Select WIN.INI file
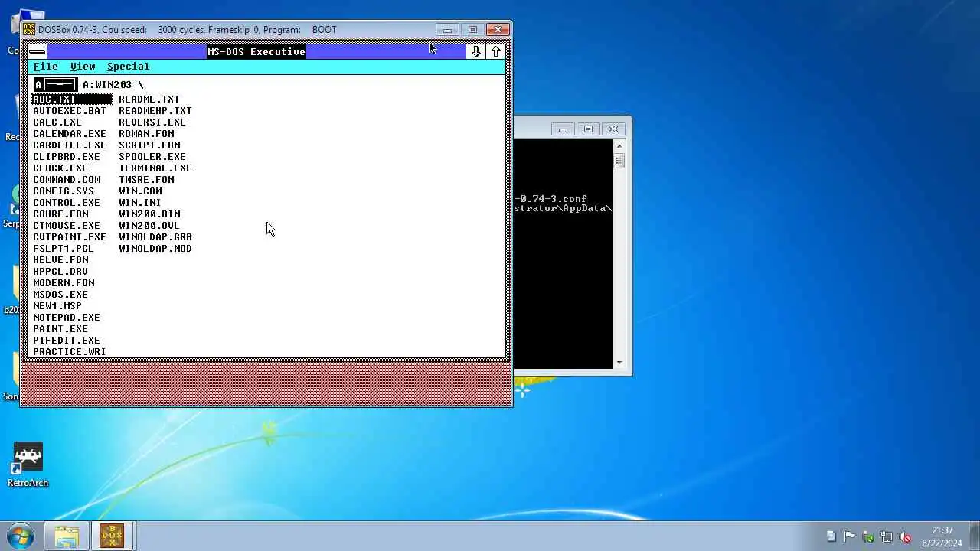Image resolution: width=980 pixels, height=551 pixels. (x=140, y=203)
